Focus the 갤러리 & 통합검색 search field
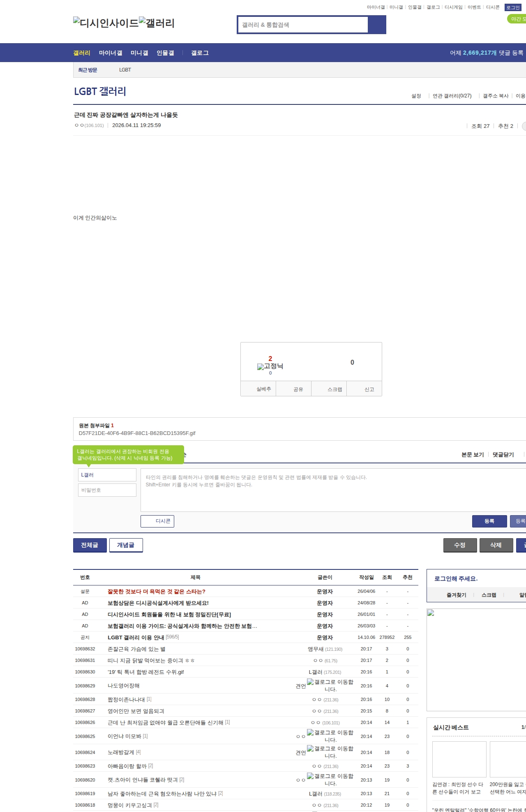Viewport: 526px width, 812px height. click(x=303, y=25)
